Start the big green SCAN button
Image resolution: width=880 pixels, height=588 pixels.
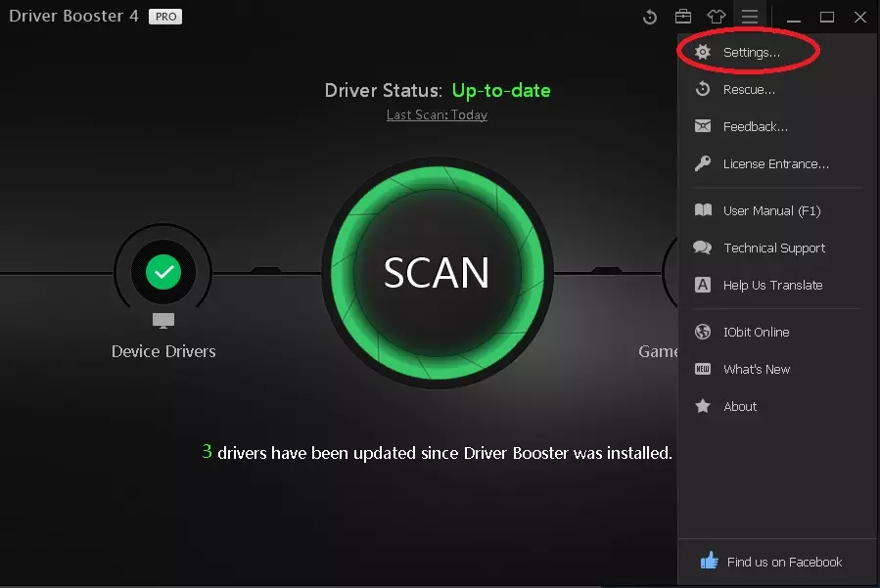tap(438, 273)
